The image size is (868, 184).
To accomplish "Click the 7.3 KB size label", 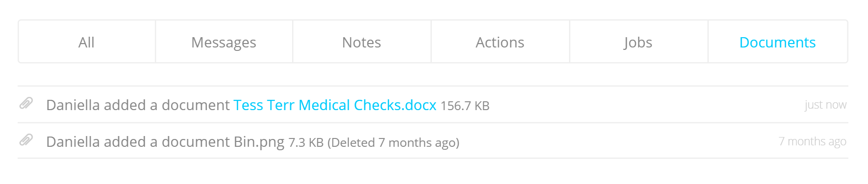I will [x=306, y=142].
